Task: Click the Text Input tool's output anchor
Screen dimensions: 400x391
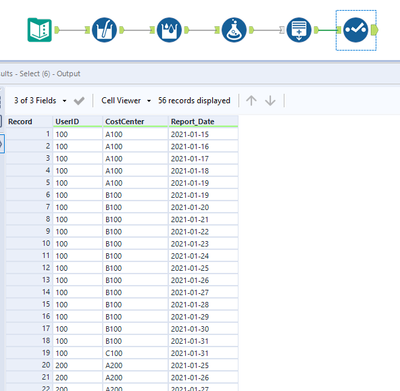Action: click(x=57, y=30)
